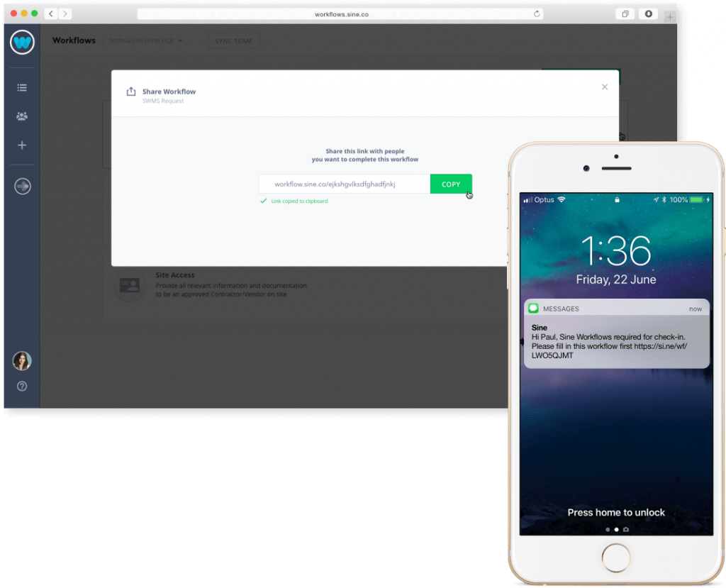Click 'Link copied to clipboard' confirmation text
The height and width of the screenshot is (588, 726).
[299, 201]
